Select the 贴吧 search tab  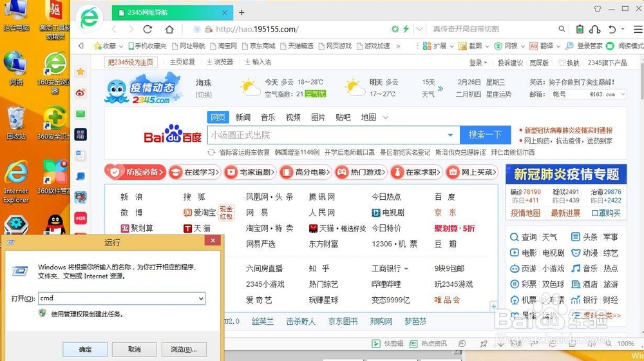coord(343,117)
